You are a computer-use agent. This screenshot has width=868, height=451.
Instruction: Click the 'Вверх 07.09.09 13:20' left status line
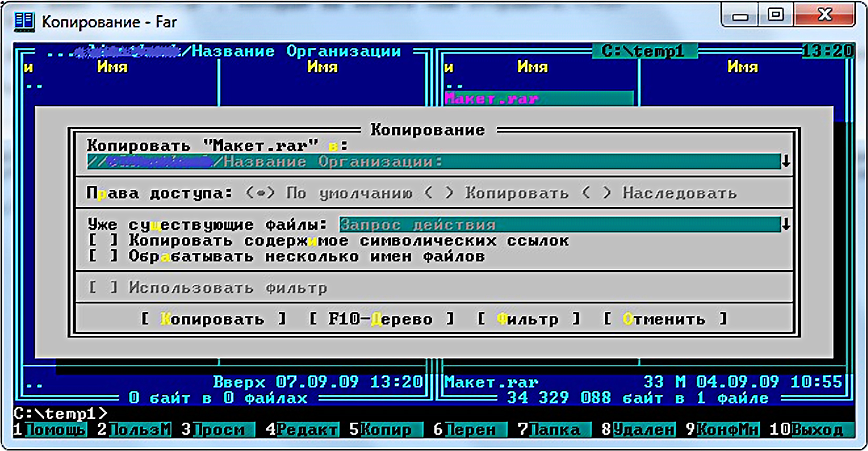[x=318, y=382]
